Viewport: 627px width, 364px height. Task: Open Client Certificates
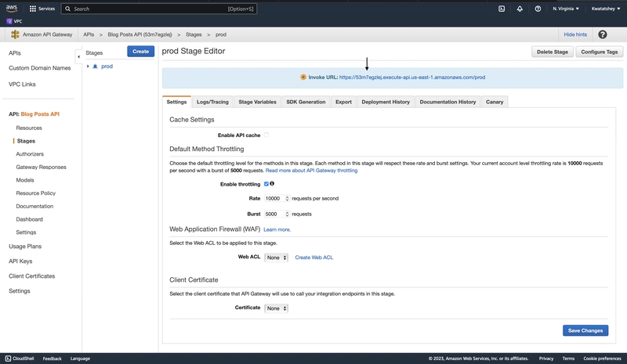pyautogui.click(x=31, y=276)
